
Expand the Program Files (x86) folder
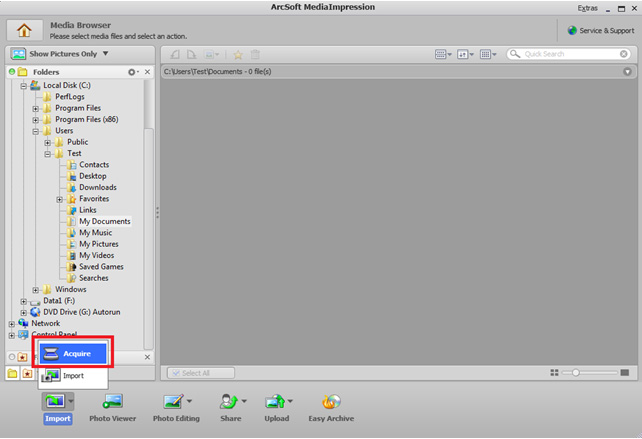point(36,120)
